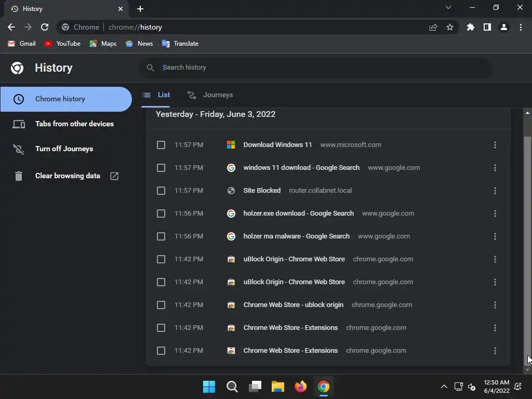Open Tabs from other devices
Image resolution: width=532 pixels, height=399 pixels.
66,124
